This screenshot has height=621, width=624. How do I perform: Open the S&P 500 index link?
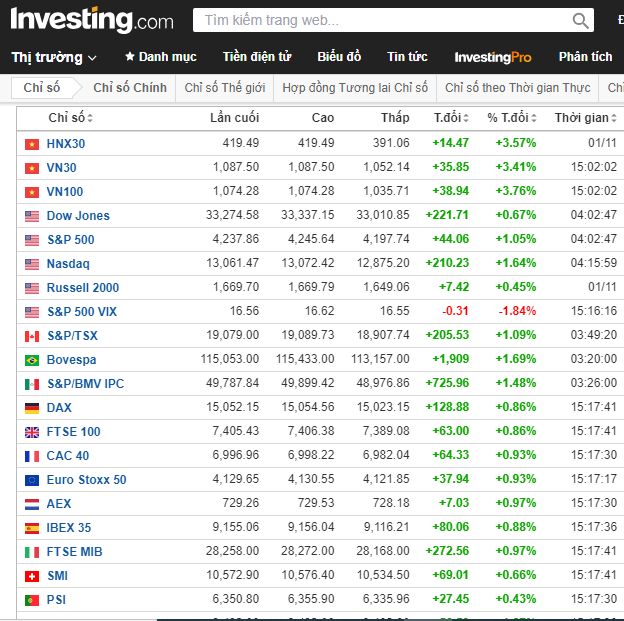click(71, 240)
